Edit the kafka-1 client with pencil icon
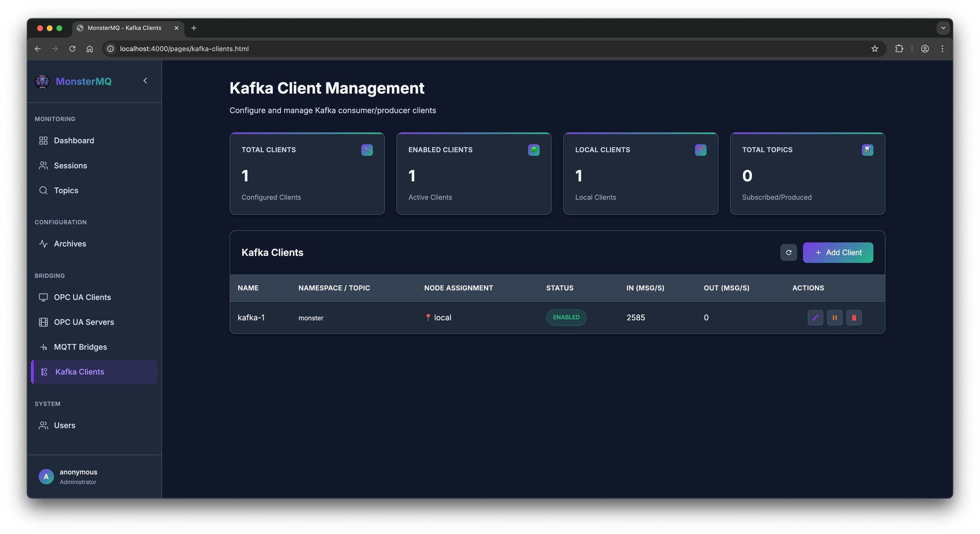 tap(815, 318)
